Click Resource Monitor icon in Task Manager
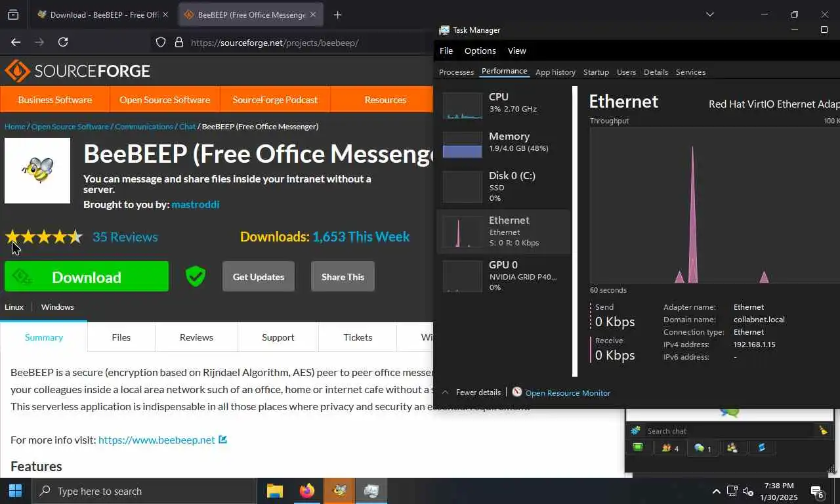Screen dimensions: 840x504 pos(517,392)
